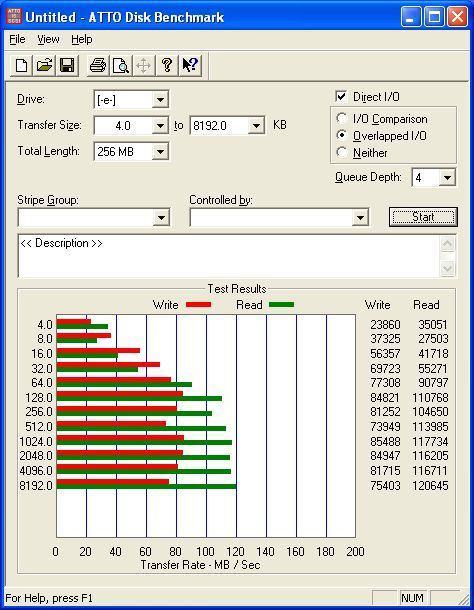Open the View menu

[x=48, y=39]
